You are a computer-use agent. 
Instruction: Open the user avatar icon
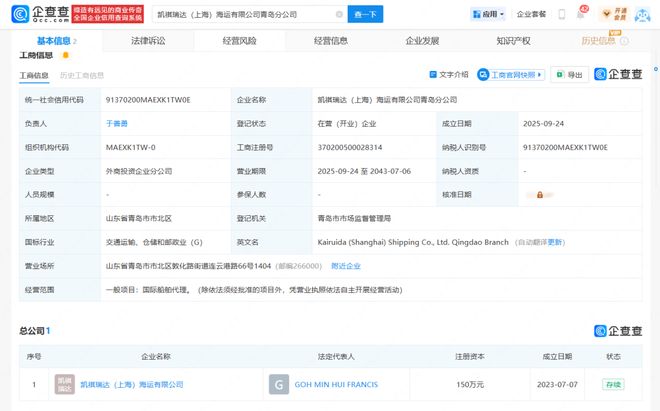[x=642, y=14]
